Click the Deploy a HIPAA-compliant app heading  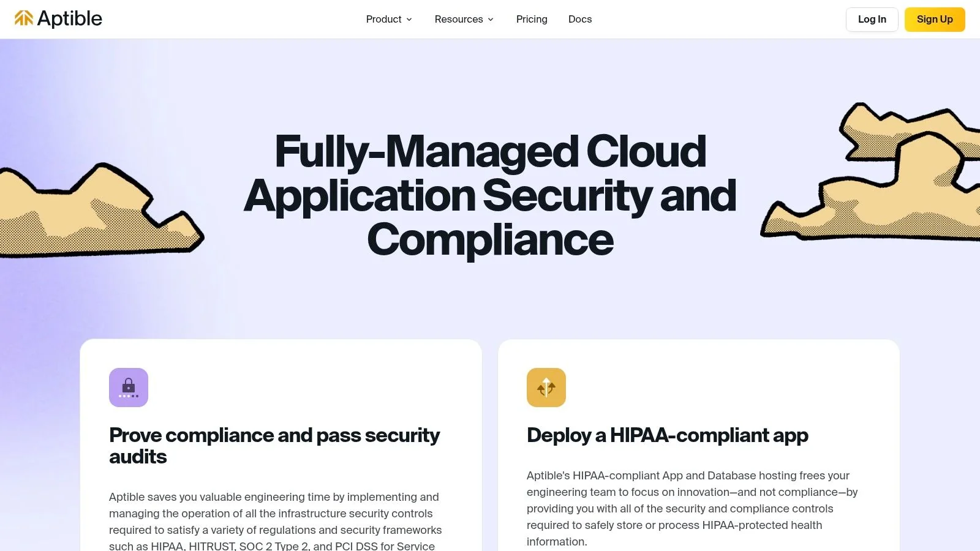(667, 435)
